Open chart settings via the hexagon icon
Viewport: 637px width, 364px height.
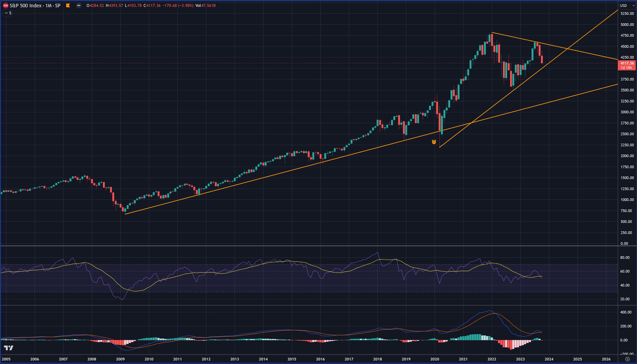pos(627,359)
